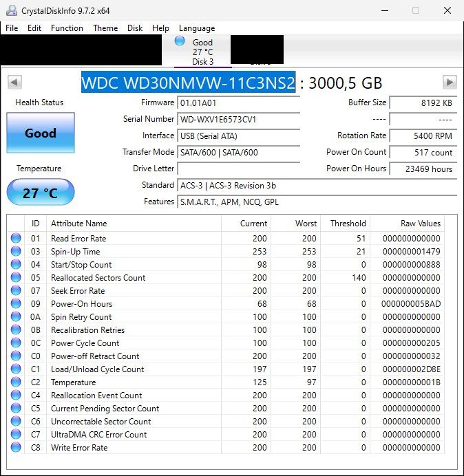Image resolution: width=464 pixels, height=476 pixels.
Task: Click the Worst column header
Action: tap(295, 224)
